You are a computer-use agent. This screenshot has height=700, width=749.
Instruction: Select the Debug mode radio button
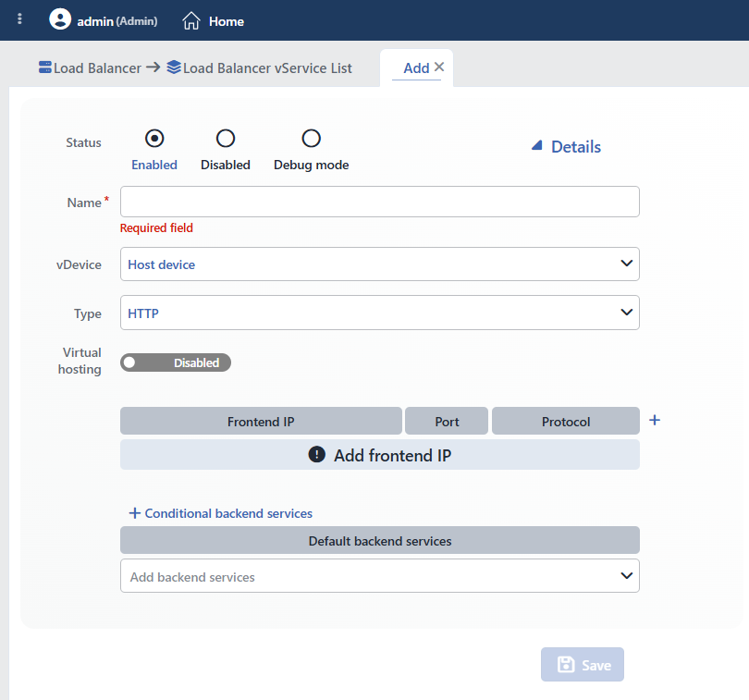point(311,139)
